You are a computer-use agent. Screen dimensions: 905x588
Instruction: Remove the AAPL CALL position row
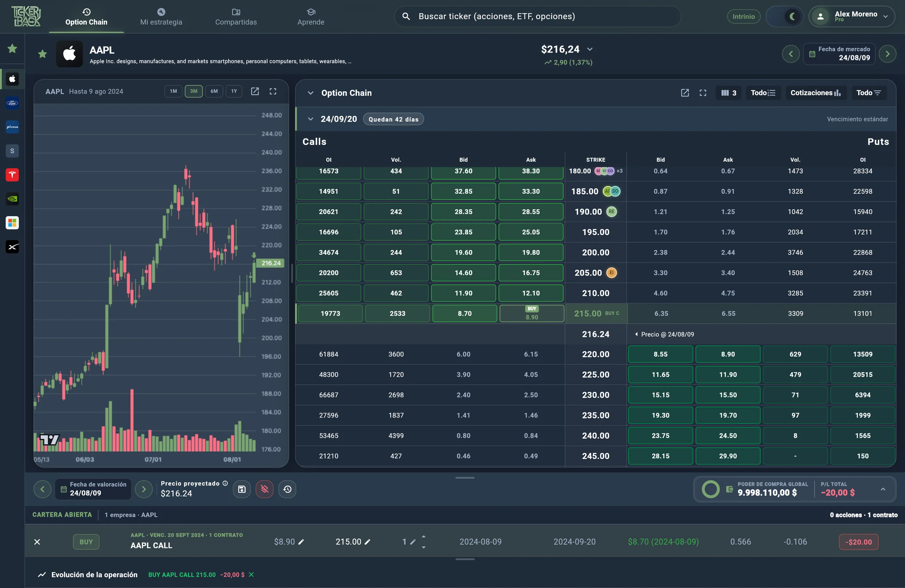[x=37, y=542]
